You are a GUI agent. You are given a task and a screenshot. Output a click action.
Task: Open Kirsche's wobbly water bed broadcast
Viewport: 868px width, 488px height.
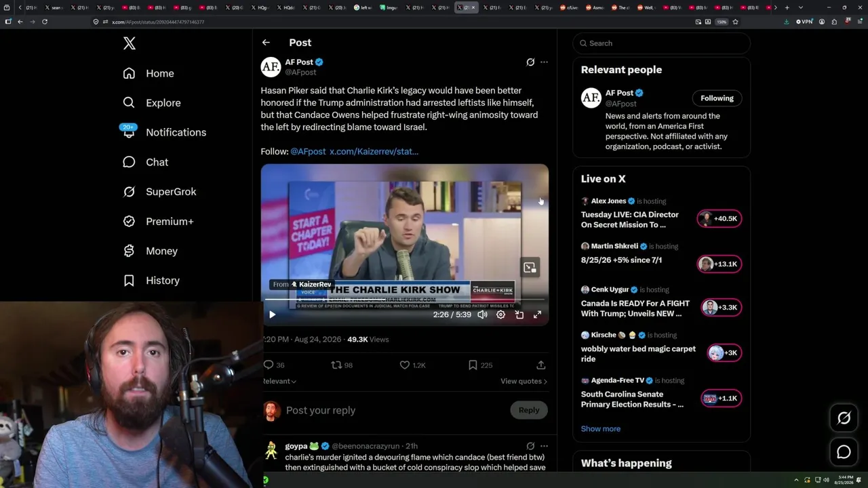638,354
